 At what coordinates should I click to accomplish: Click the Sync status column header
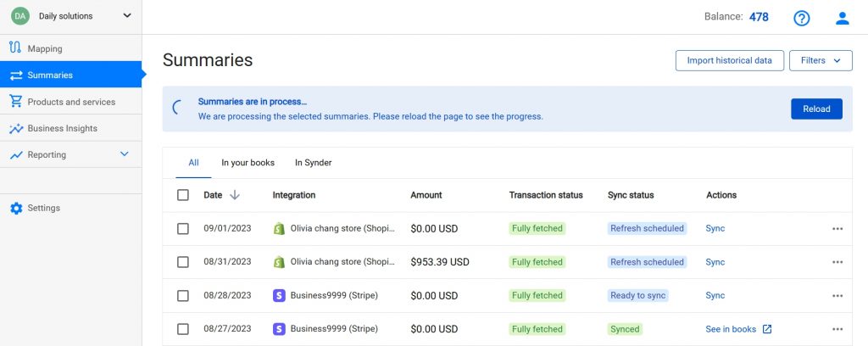click(631, 195)
